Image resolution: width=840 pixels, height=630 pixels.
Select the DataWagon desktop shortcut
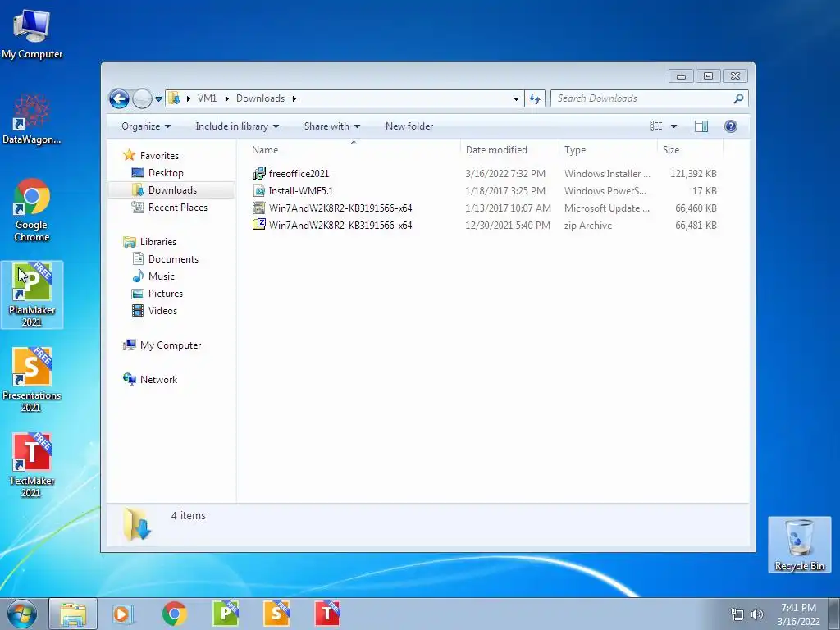(32, 119)
